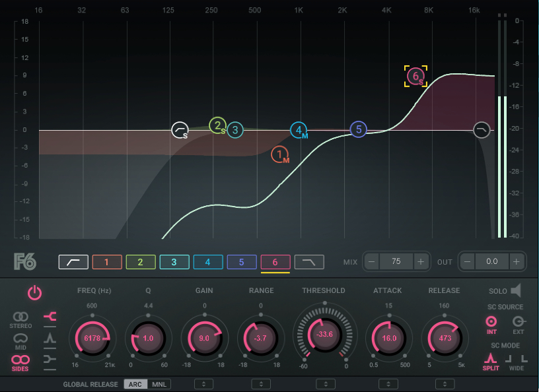The height and width of the screenshot is (392, 539).
Task: Toggle the band power button
Action: [x=34, y=292]
